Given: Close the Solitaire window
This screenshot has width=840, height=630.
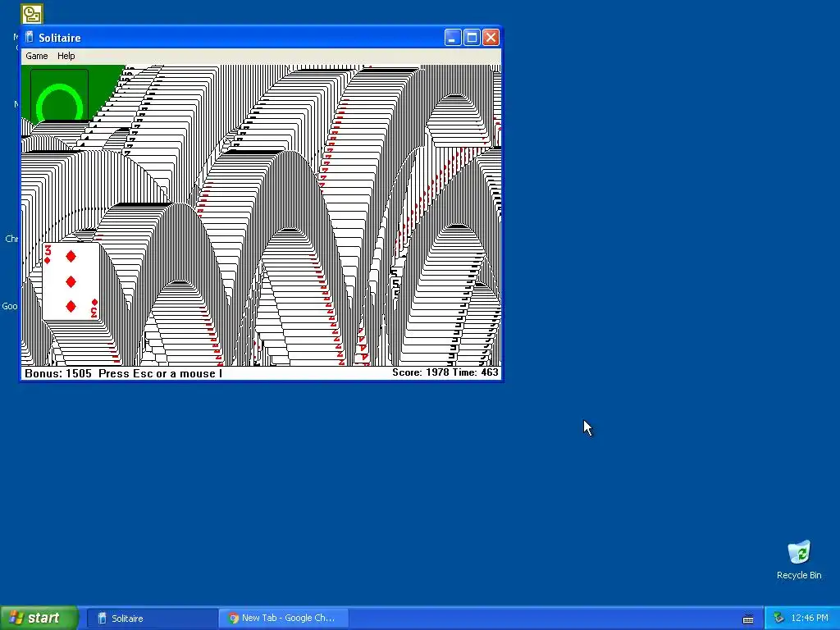Looking at the screenshot, I should (491, 38).
